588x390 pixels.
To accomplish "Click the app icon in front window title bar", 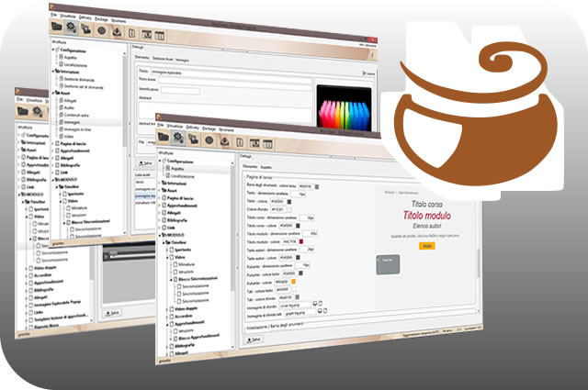I will pyautogui.click(x=159, y=117).
